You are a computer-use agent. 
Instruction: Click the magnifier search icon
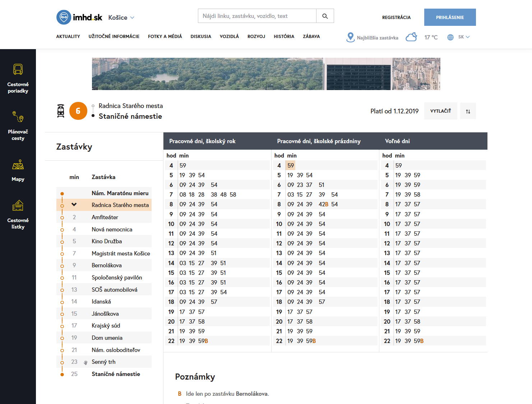click(x=325, y=16)
